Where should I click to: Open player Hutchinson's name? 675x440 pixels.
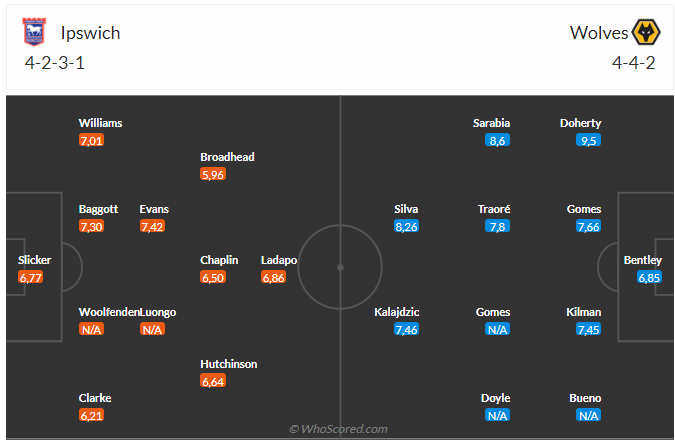228,364
